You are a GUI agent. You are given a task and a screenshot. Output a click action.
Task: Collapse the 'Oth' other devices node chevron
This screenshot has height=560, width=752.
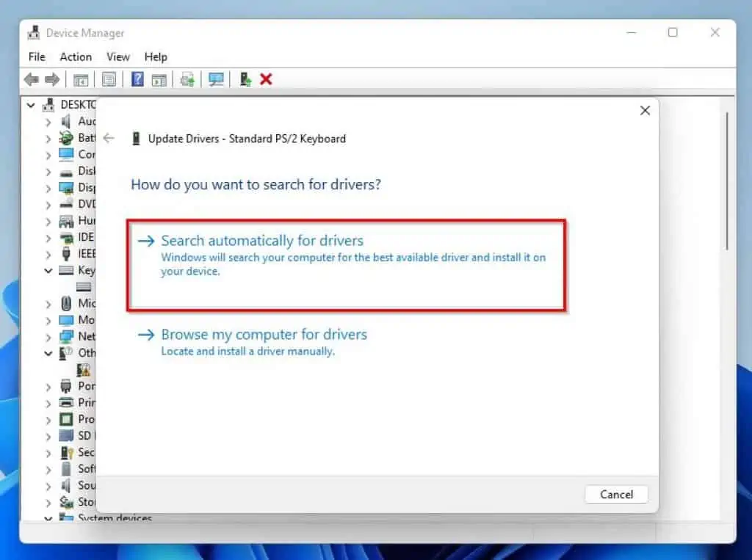48,353
